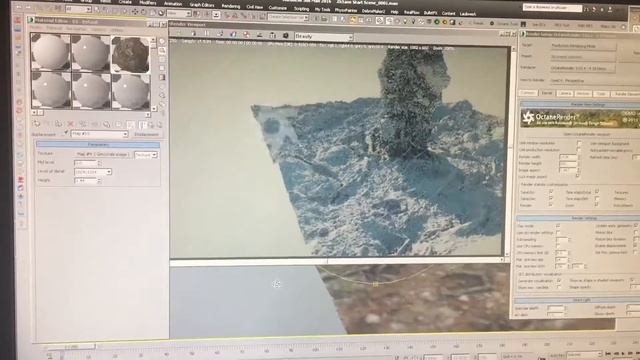Select the dark textured material sample slot
The image size is (640, 360).
tap(131, 54)
